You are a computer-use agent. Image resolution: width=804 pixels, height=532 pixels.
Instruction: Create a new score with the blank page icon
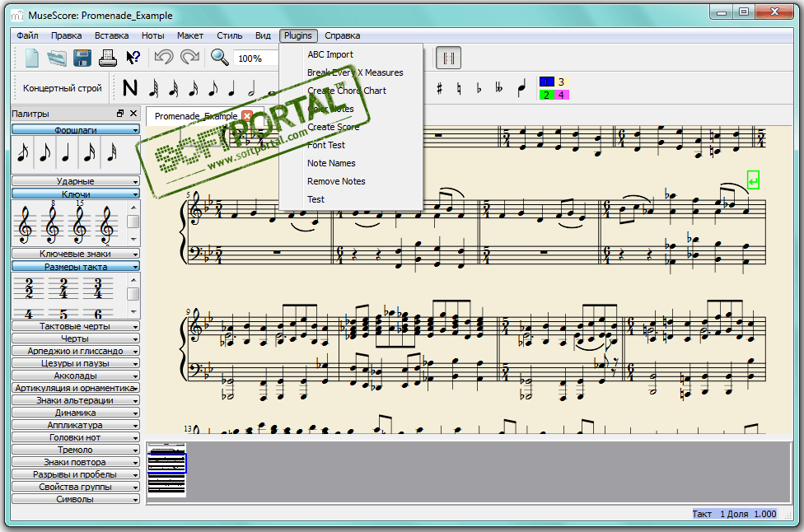point(32,58)
